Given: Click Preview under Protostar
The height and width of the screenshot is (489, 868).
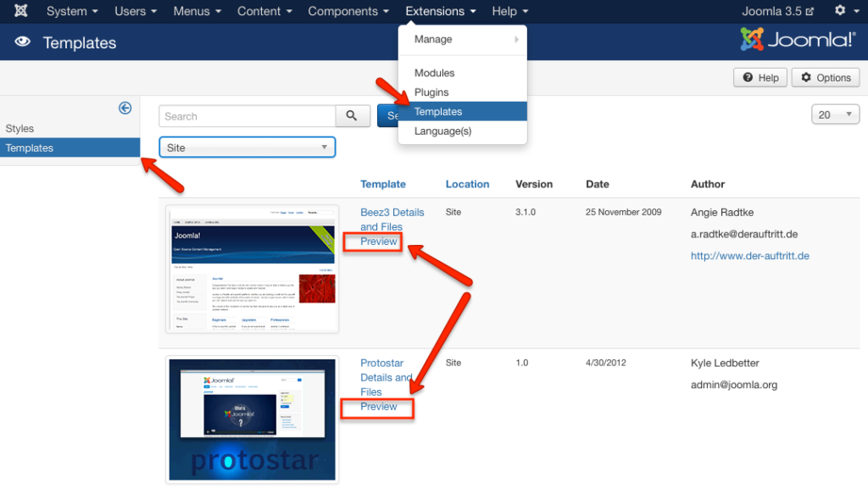Looking at the screenshot, I should 379,407.
